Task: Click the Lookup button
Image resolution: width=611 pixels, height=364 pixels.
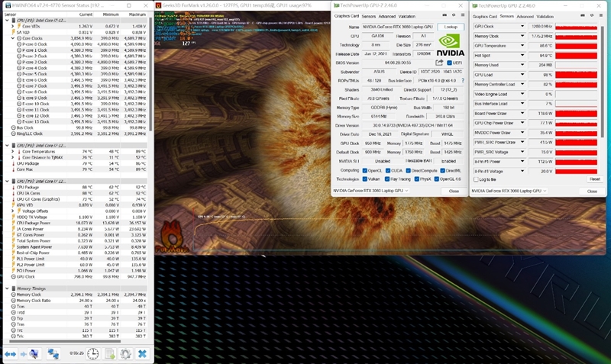Action: point(451,27)
